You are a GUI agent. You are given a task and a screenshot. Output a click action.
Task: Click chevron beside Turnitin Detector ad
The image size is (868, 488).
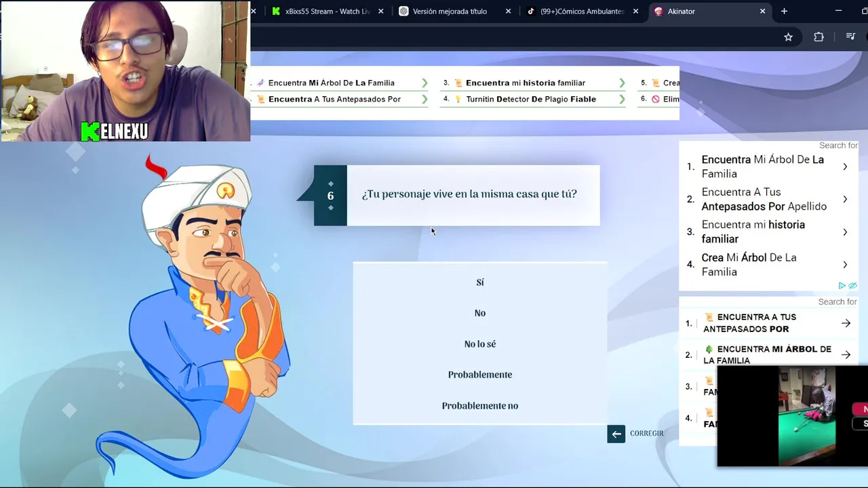coord(622,99)
